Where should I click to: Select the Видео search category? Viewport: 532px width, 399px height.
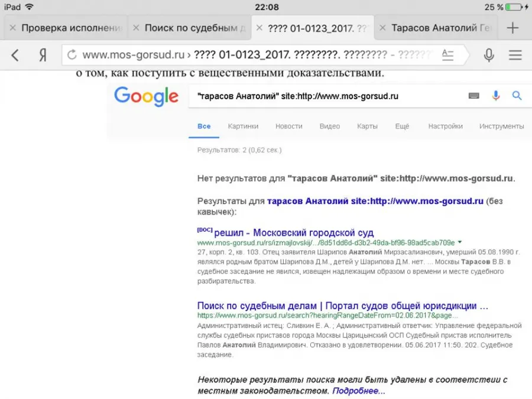329,126
